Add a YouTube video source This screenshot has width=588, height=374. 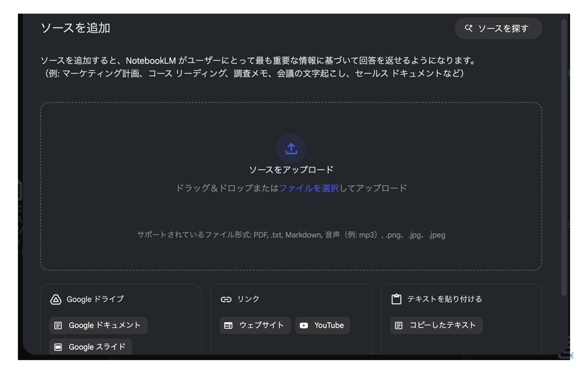click(x=323, y=325)
